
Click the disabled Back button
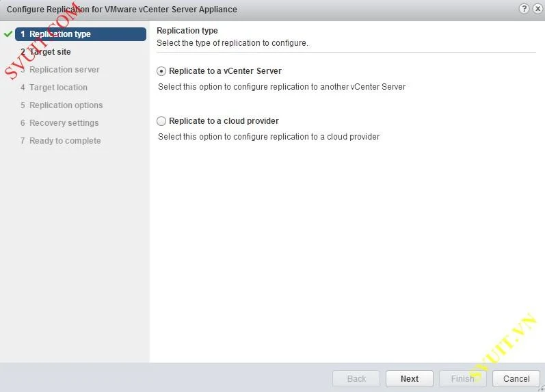tap(356, 378)
